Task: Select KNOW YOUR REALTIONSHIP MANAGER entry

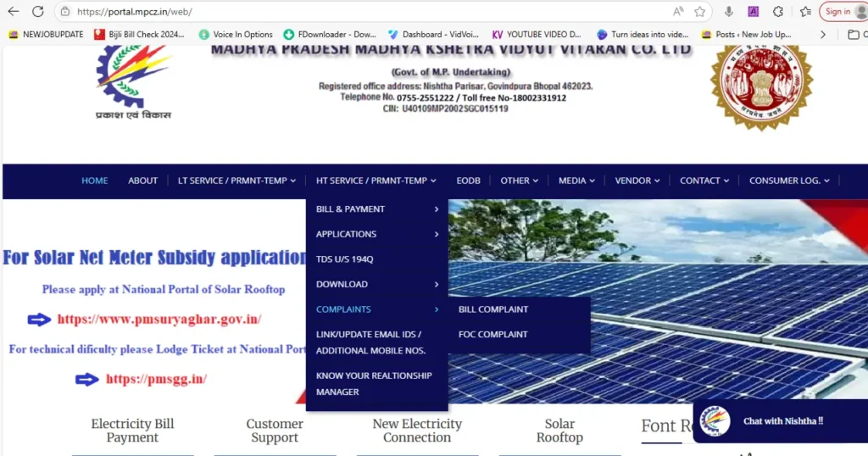Action: tap(377, 383)
